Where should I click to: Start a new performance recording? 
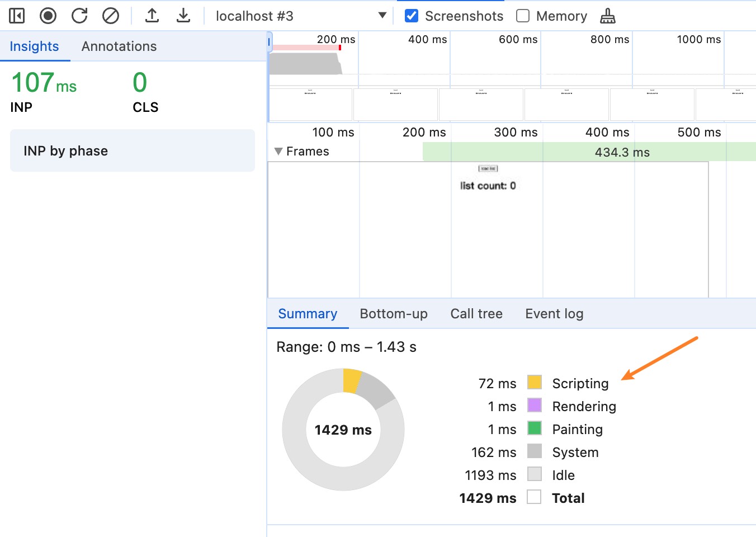[x=48, y=15]
